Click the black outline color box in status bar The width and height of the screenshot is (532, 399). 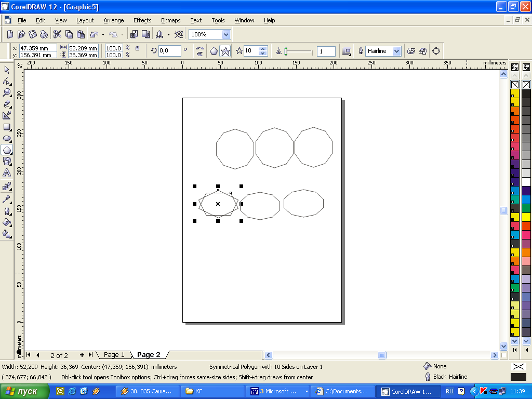(x=518, y=377)
